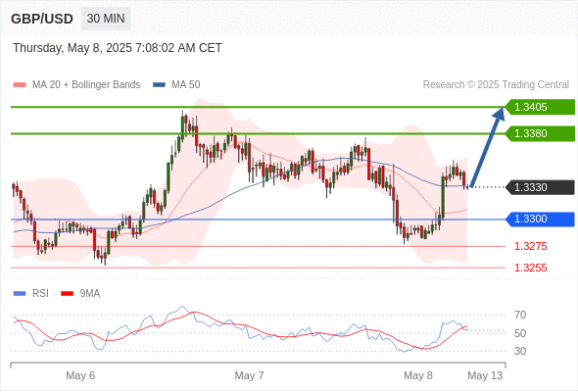Click the May 13 date axis label

point(485,375)
